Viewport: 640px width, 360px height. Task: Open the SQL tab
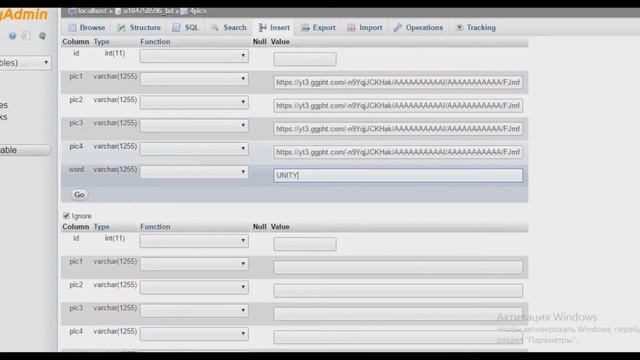click(x=185, y=28)
